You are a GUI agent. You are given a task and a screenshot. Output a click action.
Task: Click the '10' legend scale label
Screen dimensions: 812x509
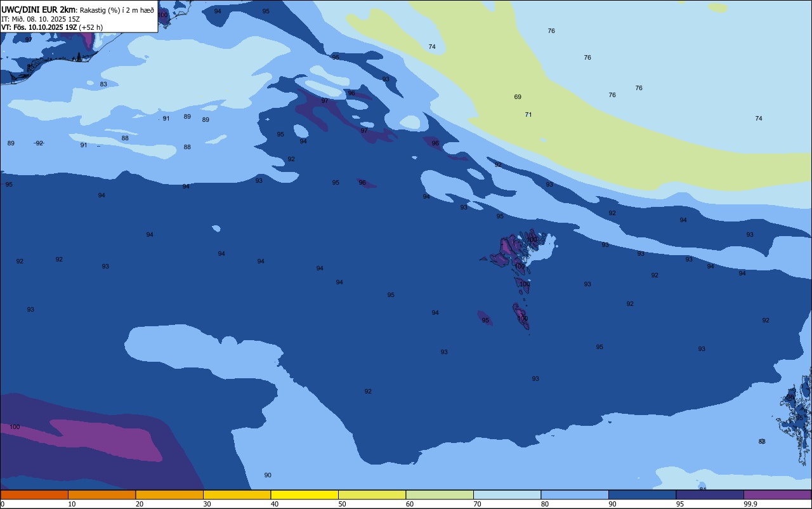coord(72,504)
